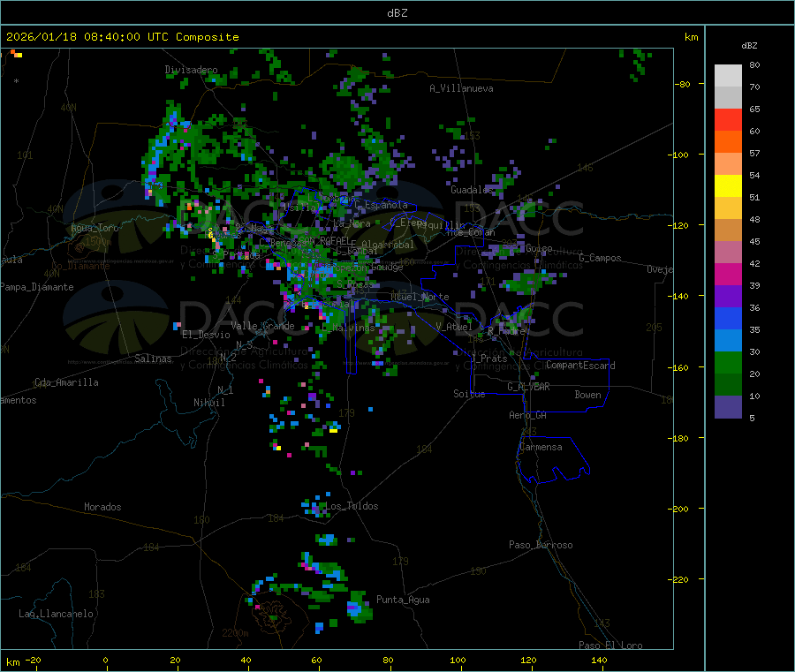Select the 'Valle_Grande' location label

pos(262,325)
